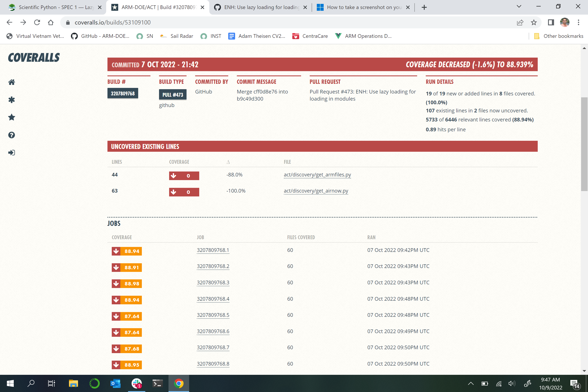This screenshot has width=588, height=392.
Task: Open starred repos via the star sidebar icon
Action: point(11,117)
